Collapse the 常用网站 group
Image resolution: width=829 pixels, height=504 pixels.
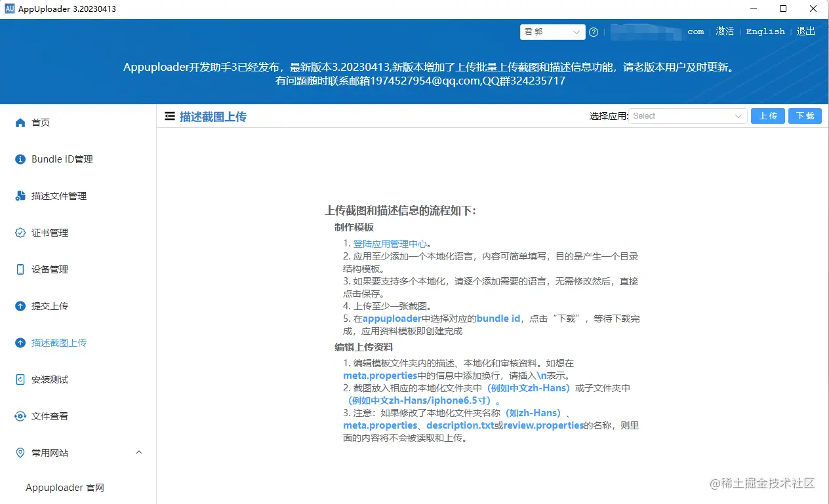78,453
